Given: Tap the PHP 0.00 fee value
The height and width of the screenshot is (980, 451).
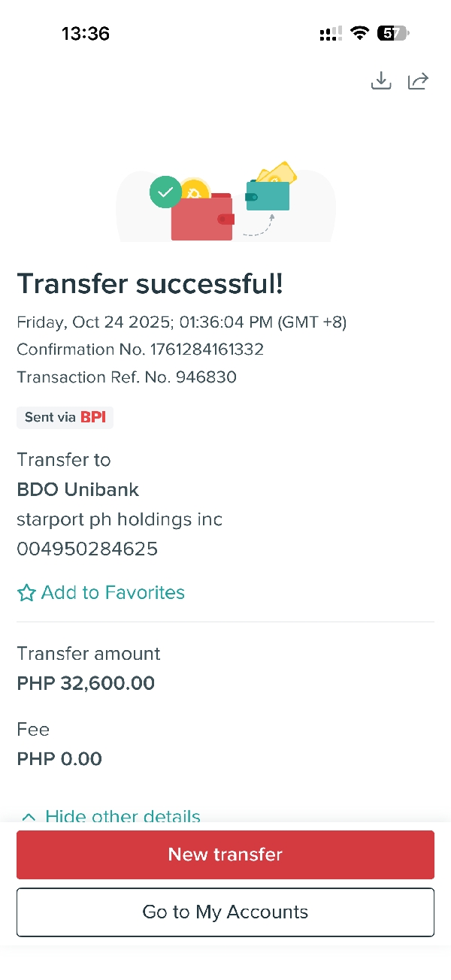Looking at the screenshot, I should pyautogui.click(x=59, y=759).
